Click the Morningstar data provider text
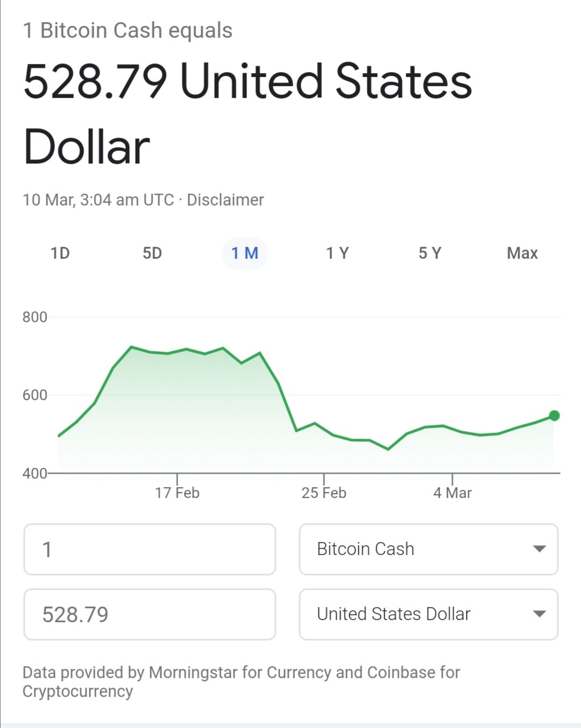This screenshot has width=581, height=728. pyautogui.click(x=193, y=673)
